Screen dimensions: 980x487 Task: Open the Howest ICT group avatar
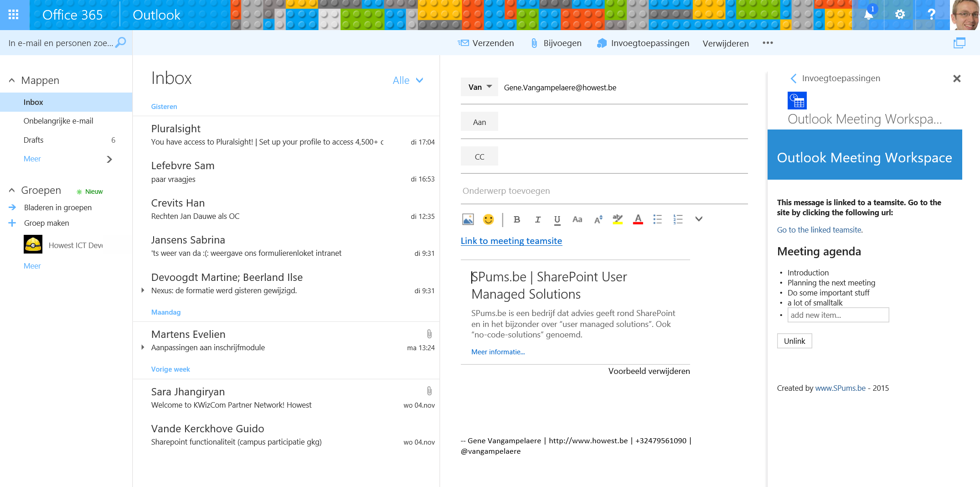click(x=33, y=244)
